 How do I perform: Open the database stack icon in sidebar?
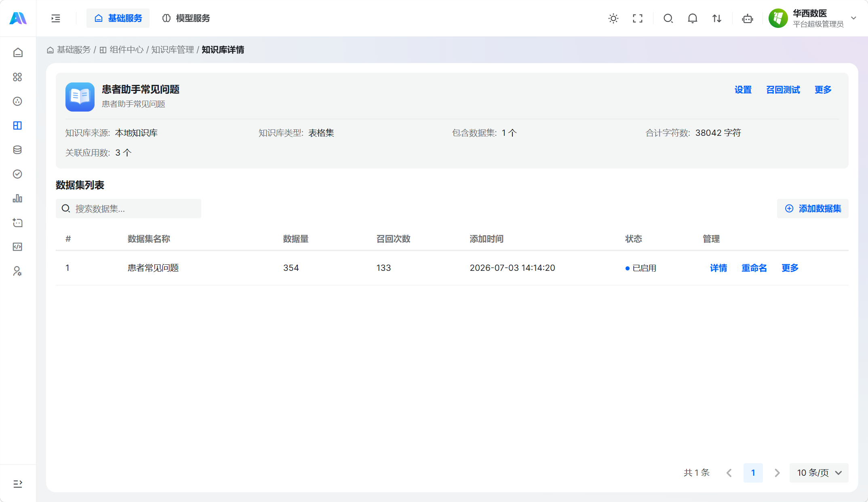coord(17,150)
